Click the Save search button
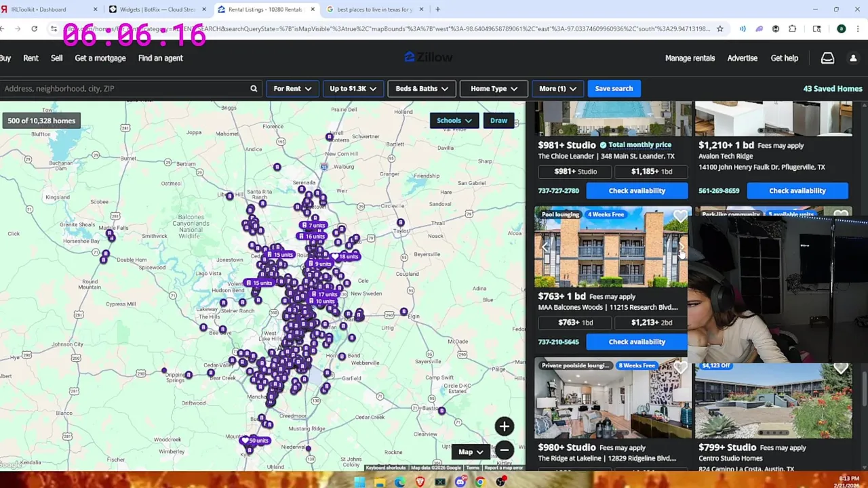868x488 pixels. coord(614,89)
